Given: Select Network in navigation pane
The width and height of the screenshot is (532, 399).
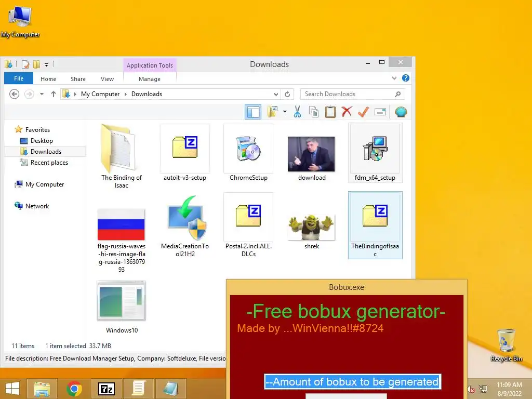Looking at the screenshot, I should click(x=37, y=206).
